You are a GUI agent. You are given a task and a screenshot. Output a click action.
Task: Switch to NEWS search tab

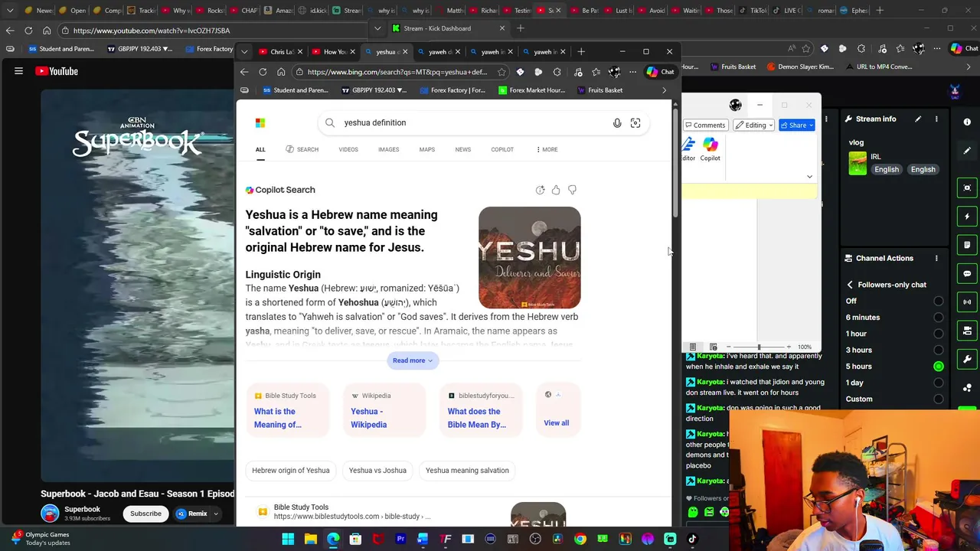point(463,149)
